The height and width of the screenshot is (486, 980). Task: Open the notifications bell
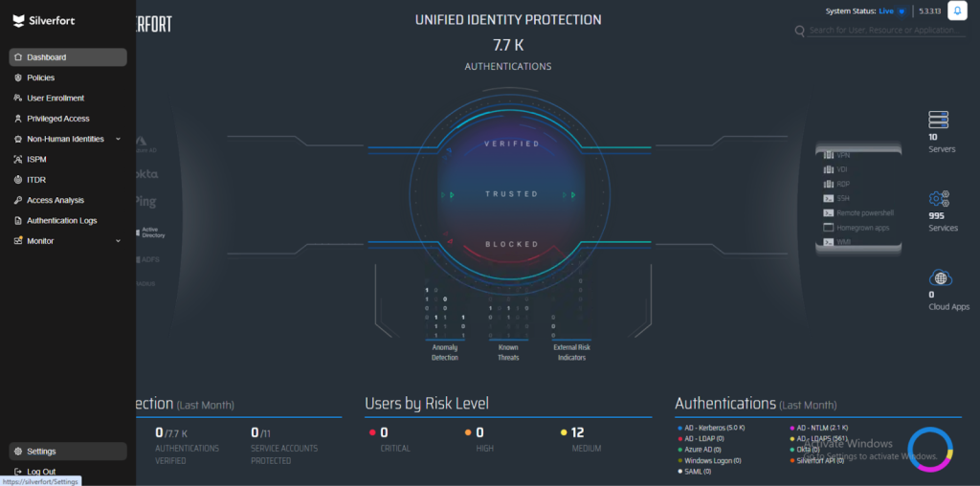(957, 11)
